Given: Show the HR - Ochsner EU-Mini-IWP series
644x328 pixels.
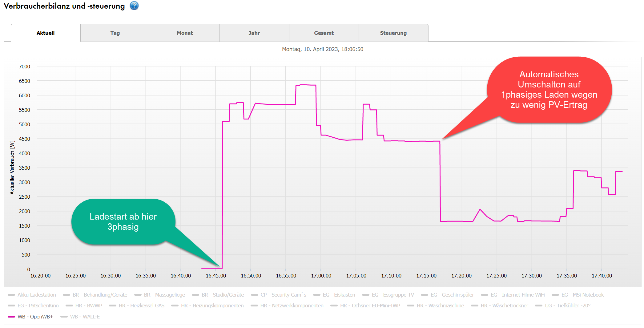Looking at the screenshot, I should click(370, 306).
